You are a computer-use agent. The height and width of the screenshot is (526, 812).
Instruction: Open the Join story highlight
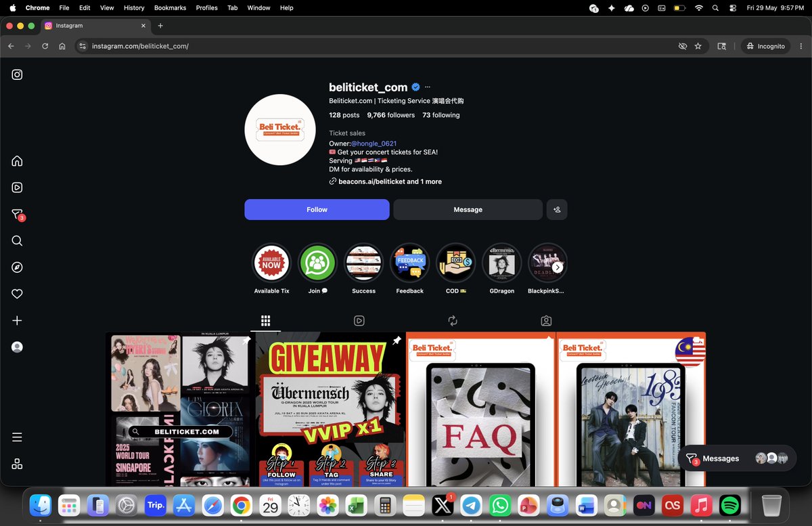tap(317, 263)
